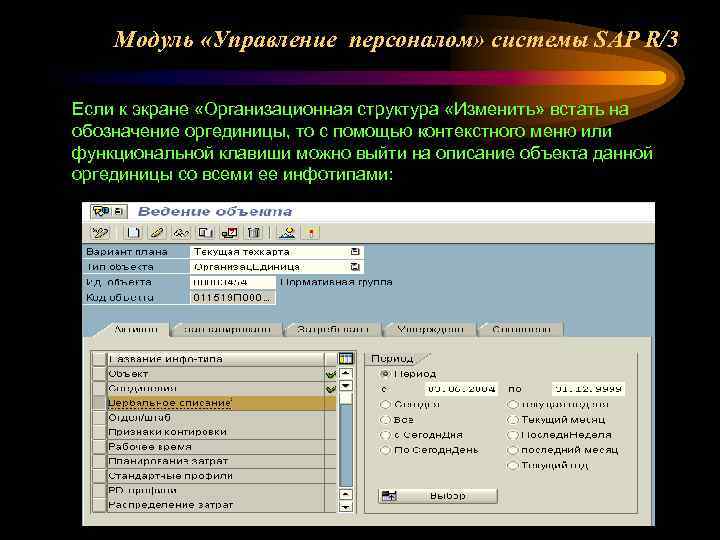
Task: Select the 'По СегоднДень' radio button
Action: pyautogui.click(x=385, y=450)
